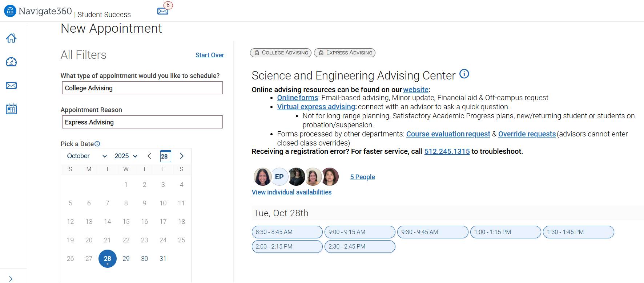Show info for Science and Engineering Advising Center
Viewport: 644px width, 283px height.
[464, 74]
